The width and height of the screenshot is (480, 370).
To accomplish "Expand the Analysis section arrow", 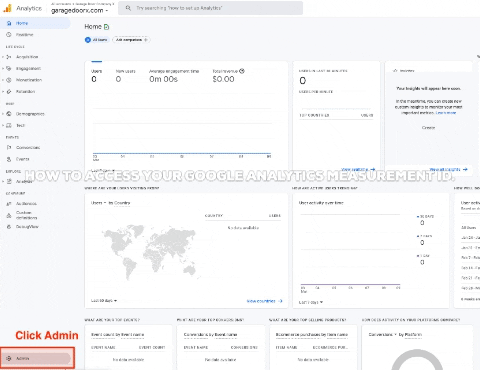I will pyautogui.click(x=3, y=181).
